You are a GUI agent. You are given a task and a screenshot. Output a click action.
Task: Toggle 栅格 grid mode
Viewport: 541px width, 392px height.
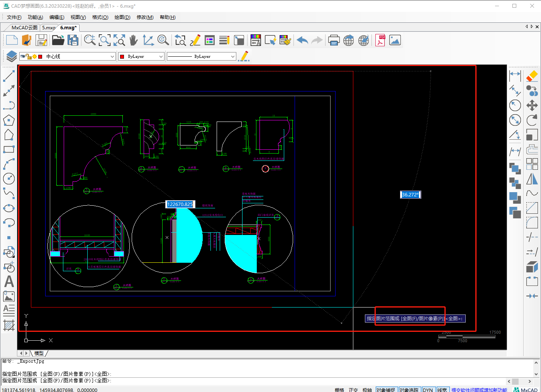coord(339,390)
